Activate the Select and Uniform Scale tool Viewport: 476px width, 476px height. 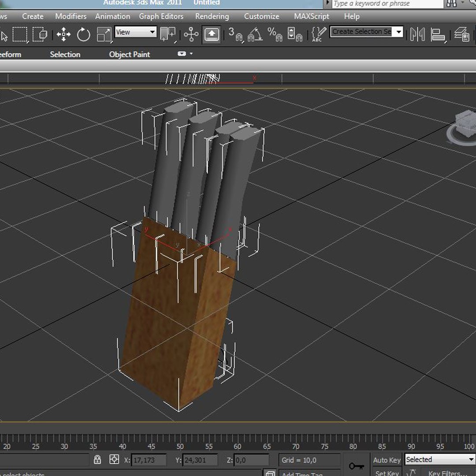(104, 35)
